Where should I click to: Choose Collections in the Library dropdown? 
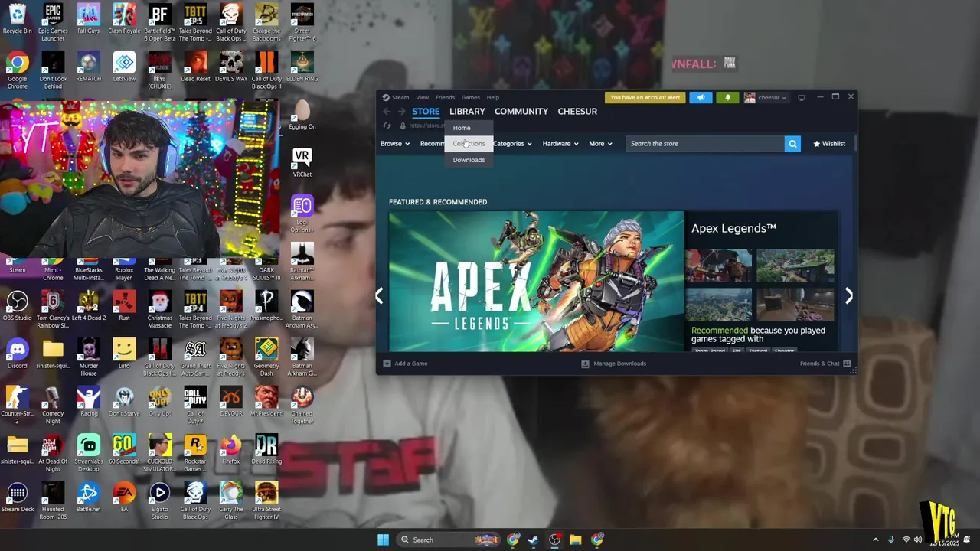pyautogui.click(x=469, y=144)
